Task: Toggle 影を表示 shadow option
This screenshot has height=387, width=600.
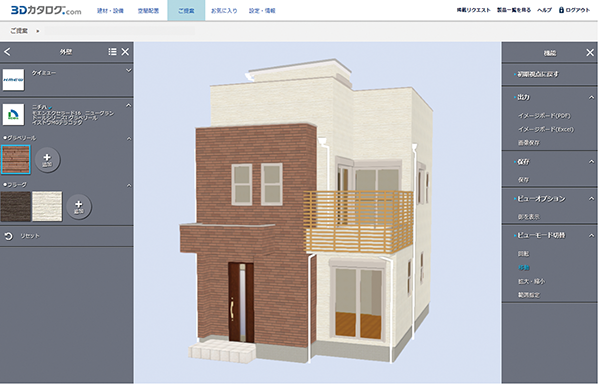Action: tap(528, 217)
